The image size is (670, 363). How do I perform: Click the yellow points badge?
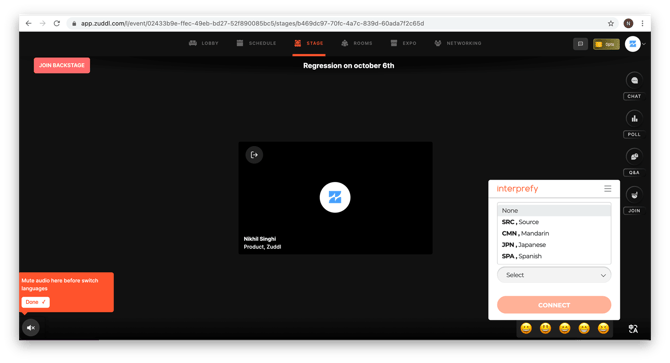tap(606, 44)
